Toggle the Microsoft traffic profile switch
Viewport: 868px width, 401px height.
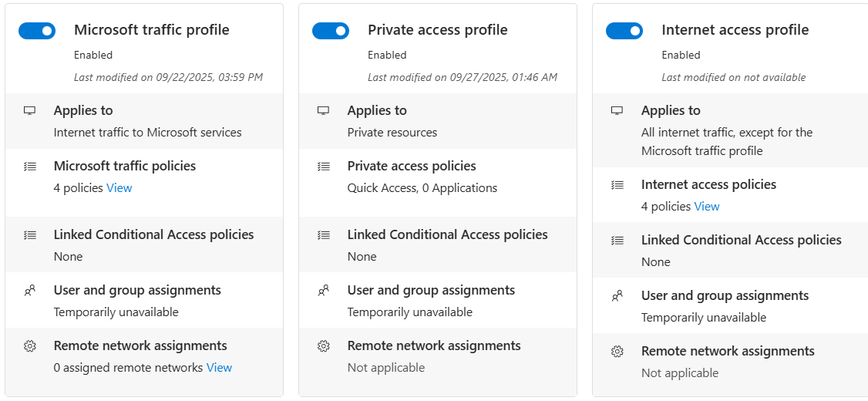37,31
